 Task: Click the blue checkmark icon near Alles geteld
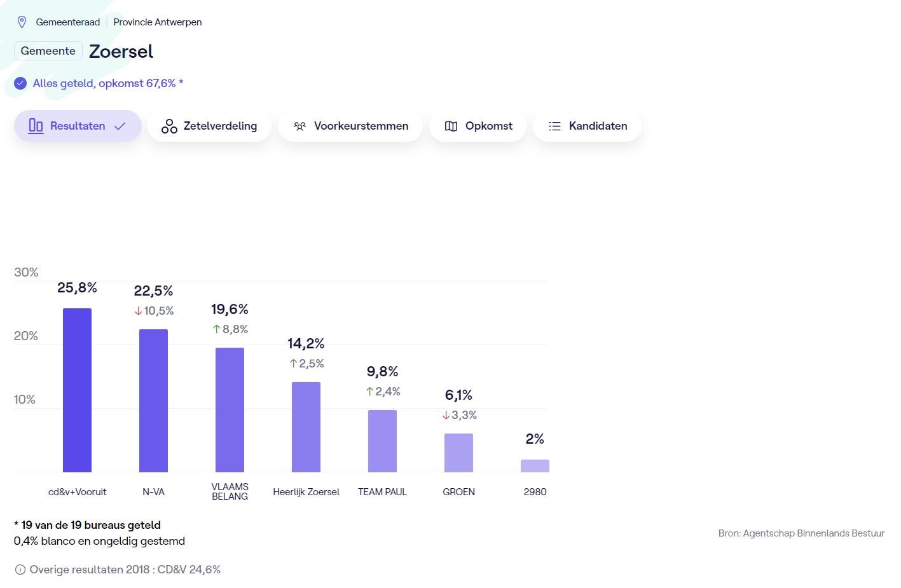tap(20, 83)
